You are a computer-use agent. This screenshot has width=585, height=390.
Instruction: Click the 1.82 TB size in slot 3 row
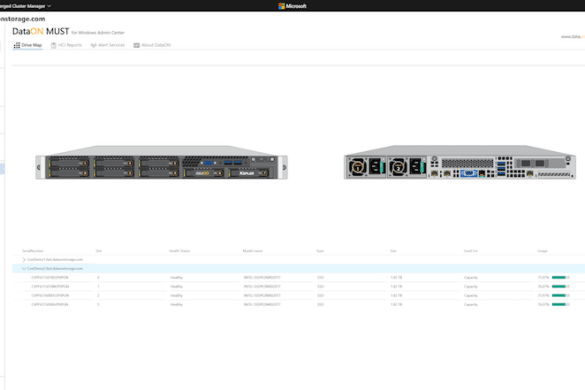pyautogui.click(x=396, y=305)
